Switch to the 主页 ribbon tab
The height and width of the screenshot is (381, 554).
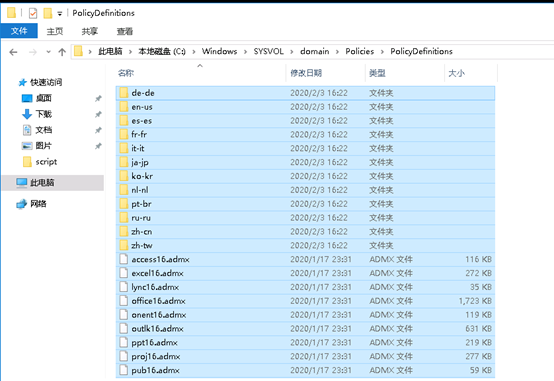pyautogui.click(x=55, y=31)
